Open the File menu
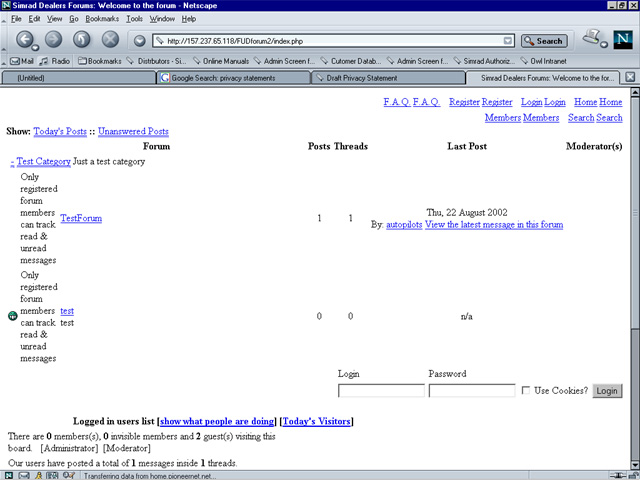 tap(16, 19)
